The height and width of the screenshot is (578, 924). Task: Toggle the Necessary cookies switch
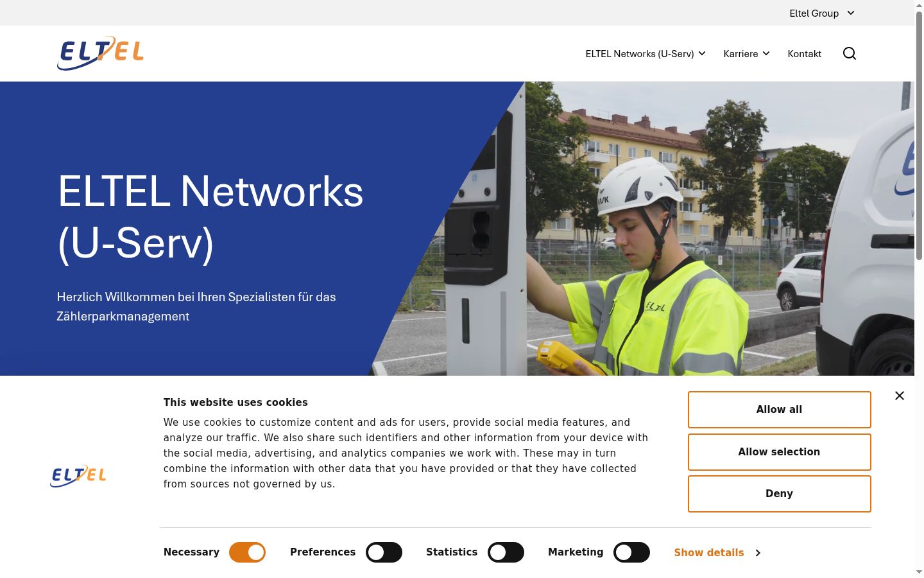[247, 552]
